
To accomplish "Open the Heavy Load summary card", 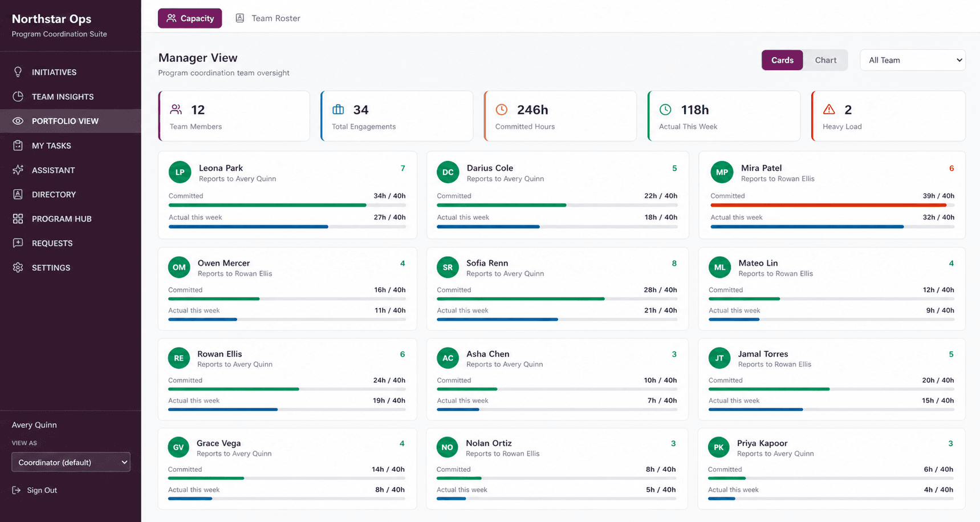I will [888, 116].
